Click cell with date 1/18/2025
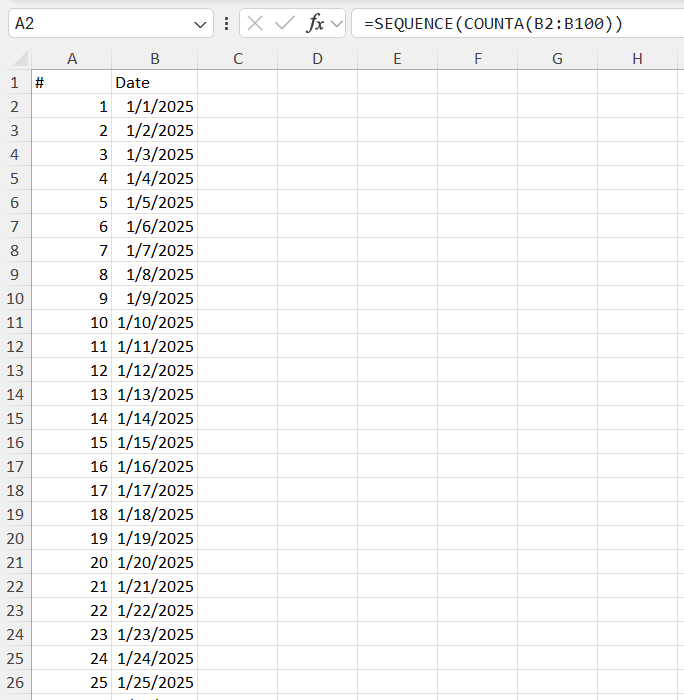Image resolution: width=684 pixels, height=700 pixels. (154, 514)
